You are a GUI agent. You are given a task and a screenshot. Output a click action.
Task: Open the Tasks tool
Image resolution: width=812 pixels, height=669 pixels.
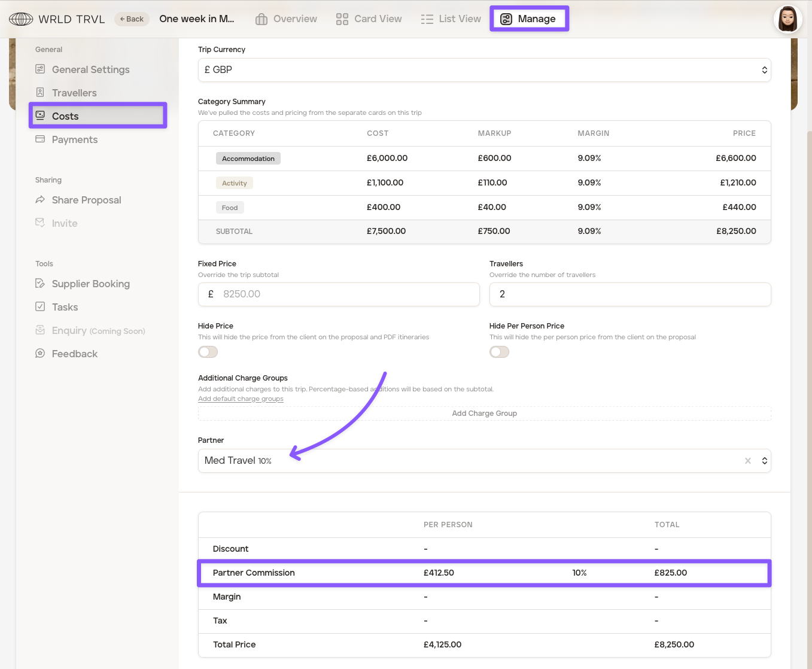coord(65,307)
